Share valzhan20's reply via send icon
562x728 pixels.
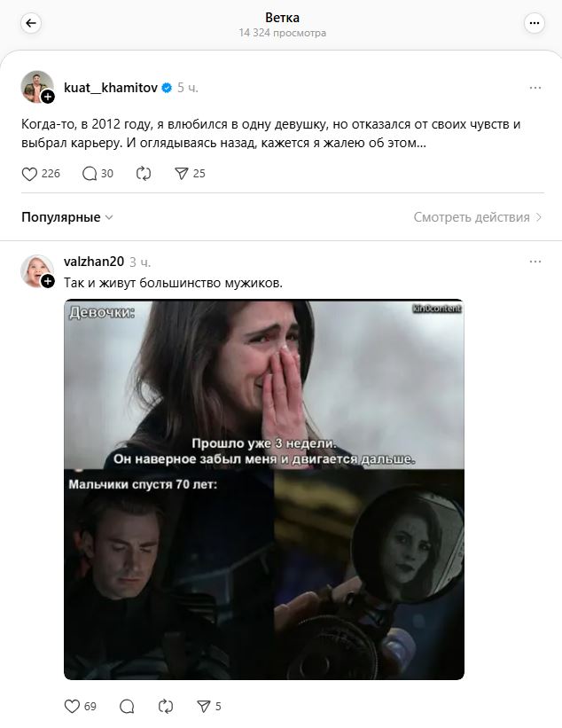coord(203,706)
